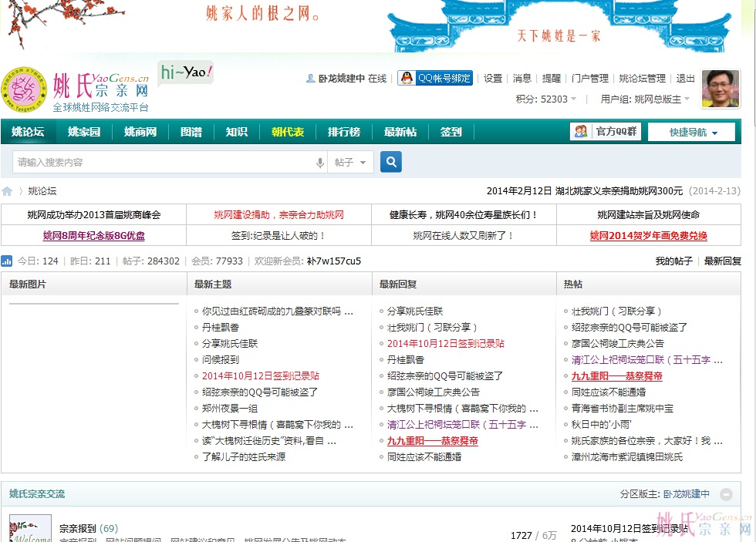This screenshot has height=542, width=756.
Task: Open 郑州夜景一组 topic
Action: [x=230, y=409]
